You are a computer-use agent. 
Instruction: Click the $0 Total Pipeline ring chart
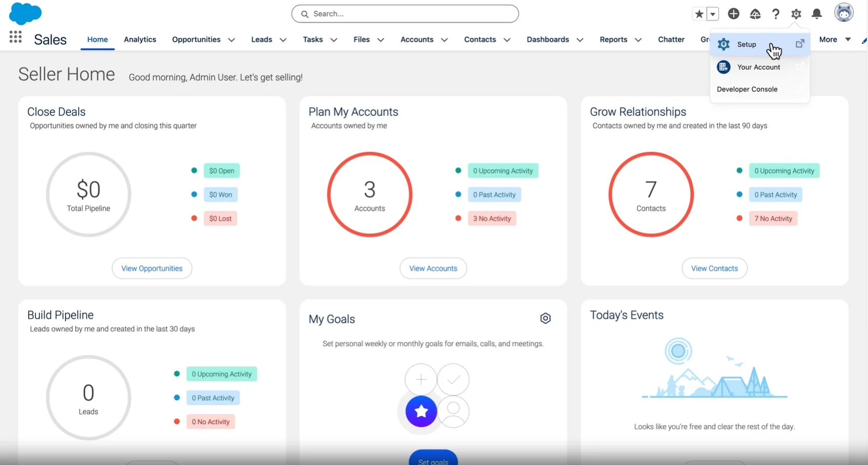point(88,195)
